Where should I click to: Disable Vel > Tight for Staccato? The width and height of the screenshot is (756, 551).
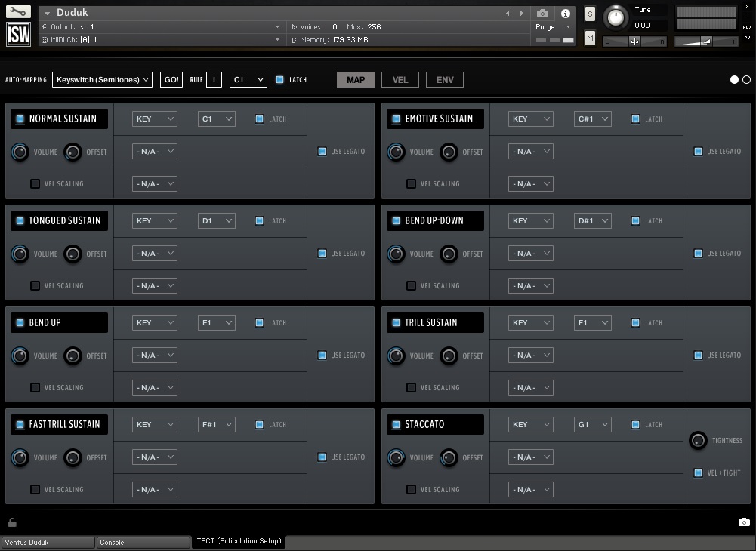[698, 473]
